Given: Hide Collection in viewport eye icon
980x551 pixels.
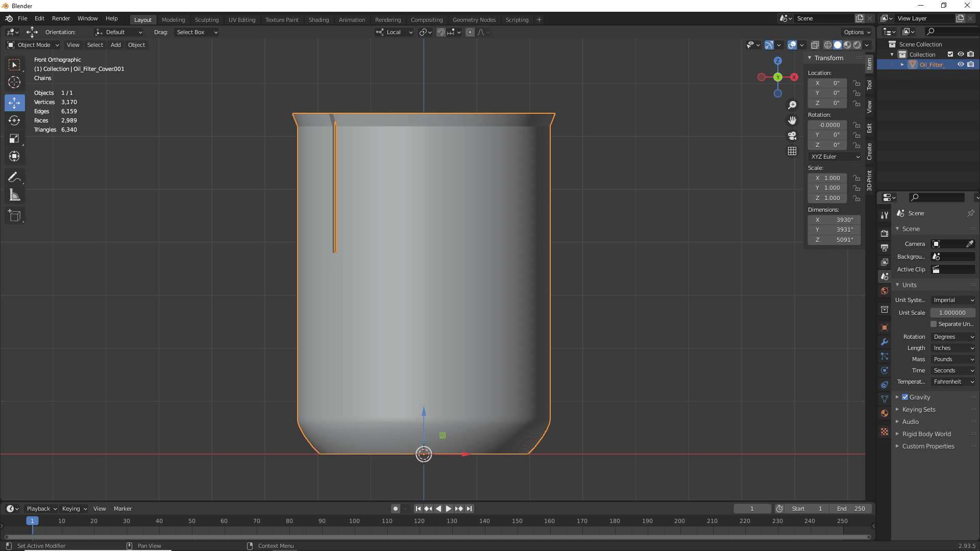Looking at the screenshot, I should coord(961,55).
